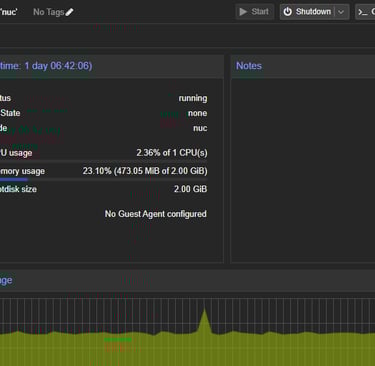Click the Notes panel body area

point(303,170)
